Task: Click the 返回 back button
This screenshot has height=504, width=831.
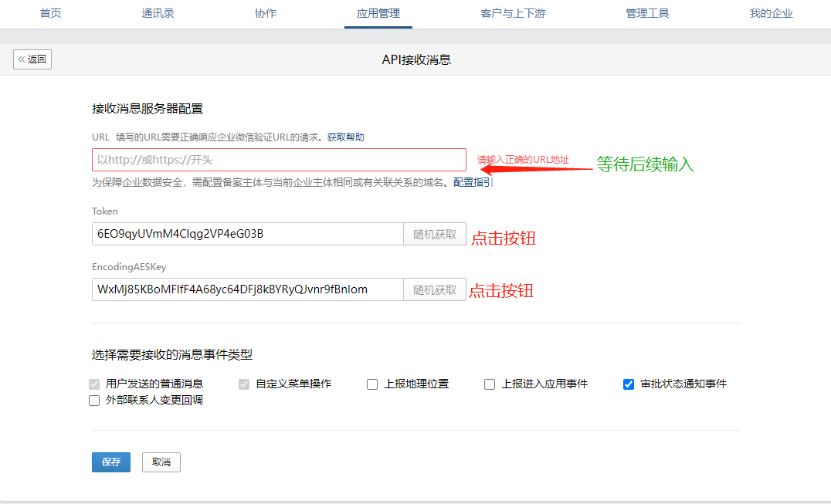Action: (32, 59)
